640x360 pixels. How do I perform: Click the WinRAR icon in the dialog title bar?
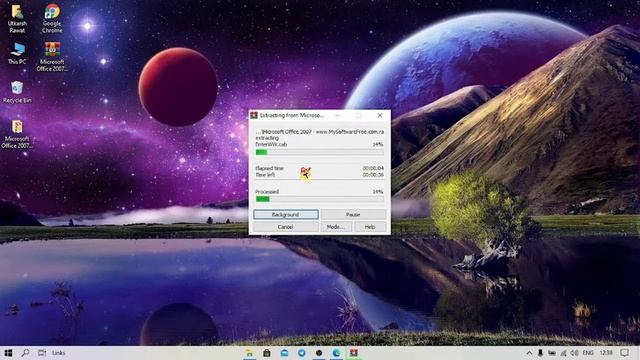(254, 116)
